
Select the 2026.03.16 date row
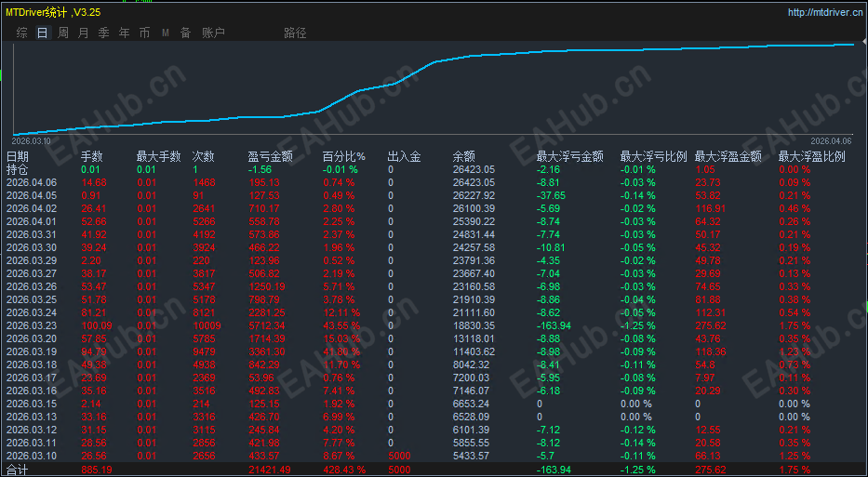[x=33, y=391]
